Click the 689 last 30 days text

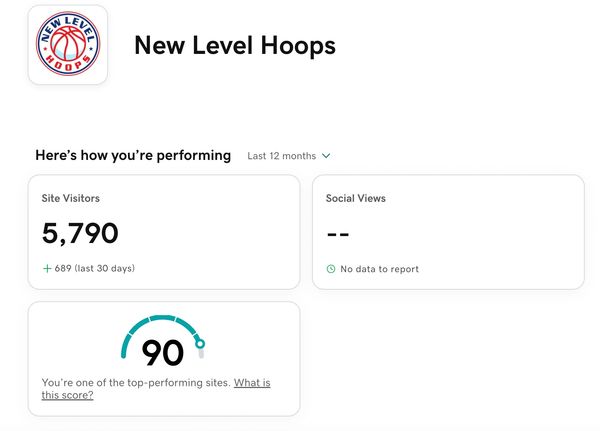pyautogui.click(x=95, y=268)
